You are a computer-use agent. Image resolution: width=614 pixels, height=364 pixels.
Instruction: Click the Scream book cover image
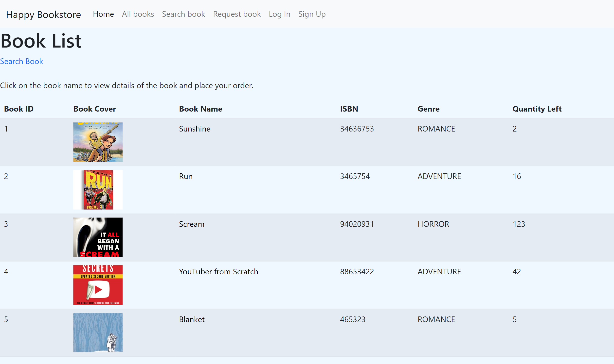(98, 237)
